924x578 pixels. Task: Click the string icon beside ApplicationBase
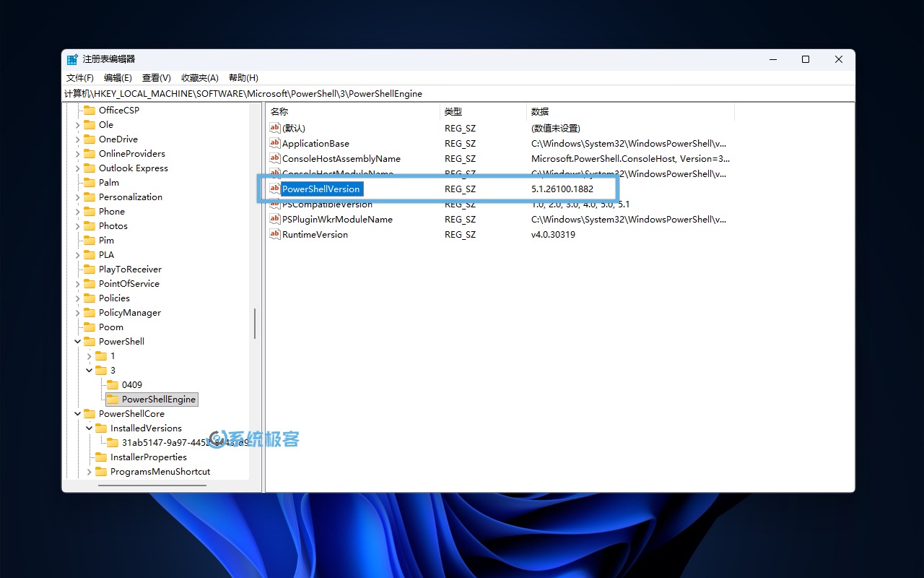(274, 143)
